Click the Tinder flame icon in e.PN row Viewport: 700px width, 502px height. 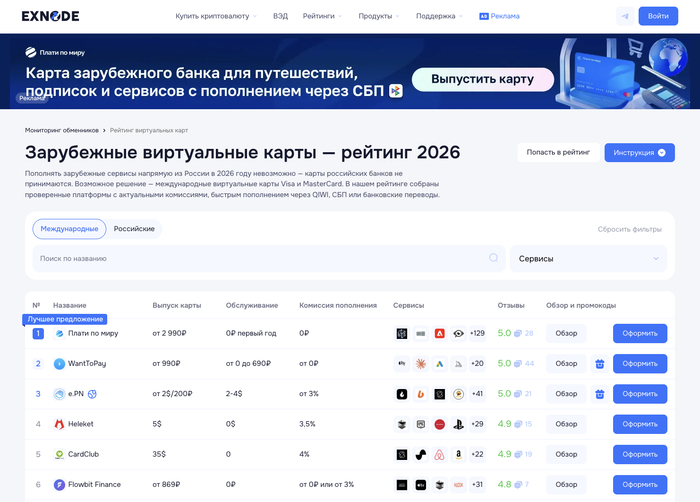402,394
